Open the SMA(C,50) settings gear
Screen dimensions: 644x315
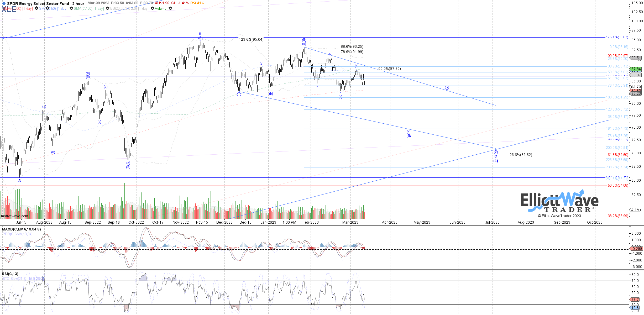71,8
